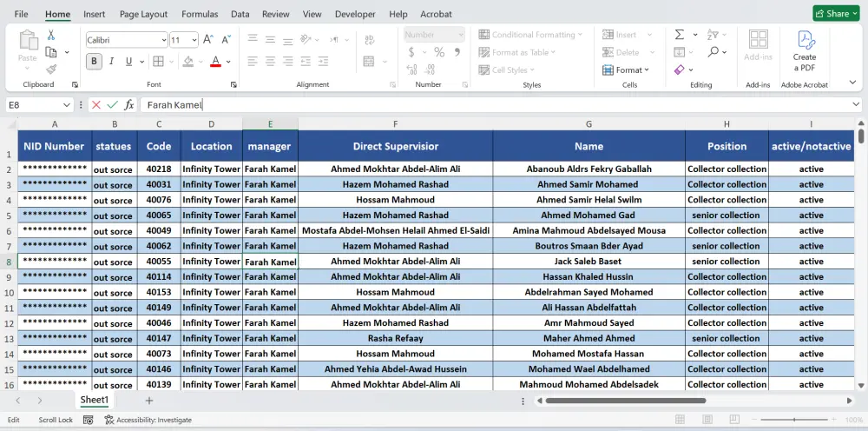Image resolution: width=868 pixels, height=431 pixels.
Task: Click the Name Box showing E8
Action: (x=40, y=104)
